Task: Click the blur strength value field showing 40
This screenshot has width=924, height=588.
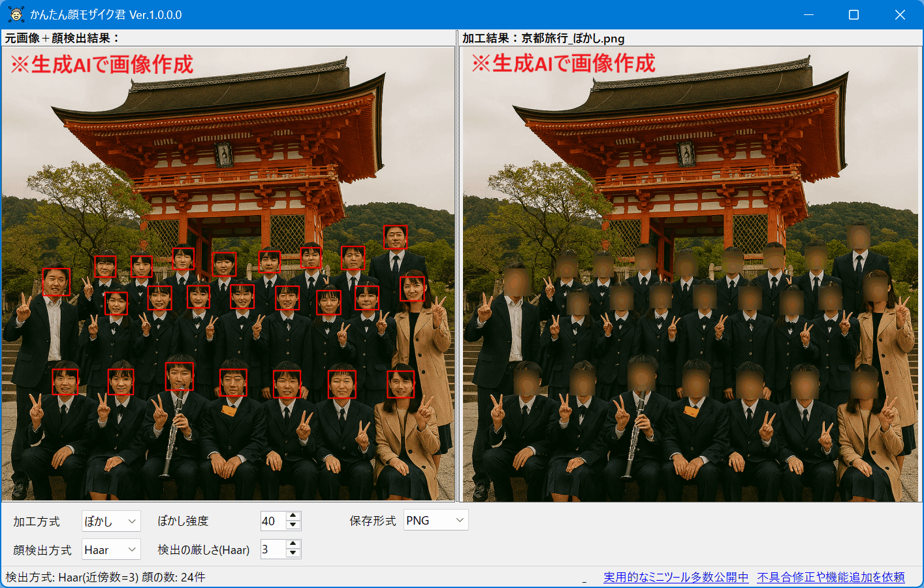Action: (x=271, y=520)
